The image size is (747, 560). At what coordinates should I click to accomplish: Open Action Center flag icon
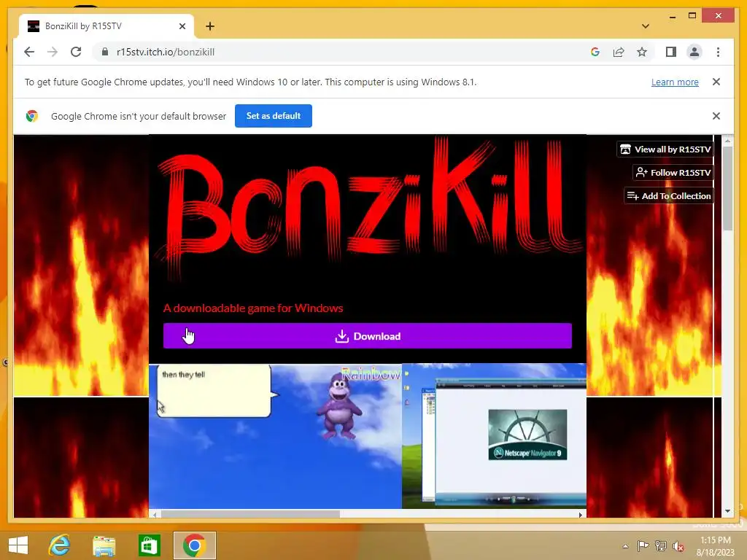pos(643,546)
